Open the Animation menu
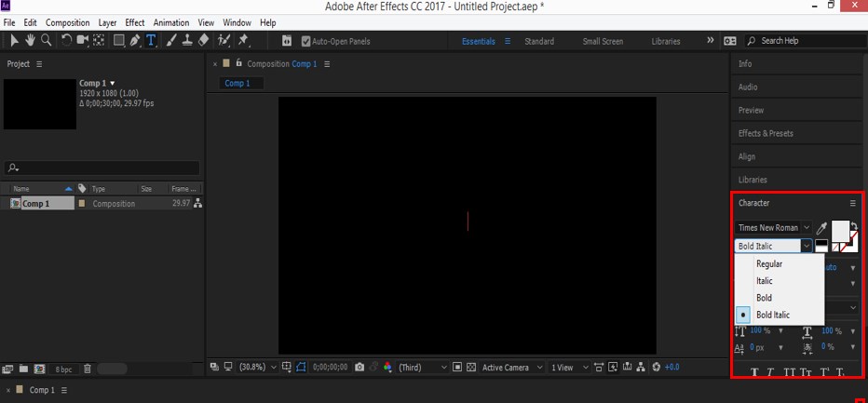 [x=171, y=22]
